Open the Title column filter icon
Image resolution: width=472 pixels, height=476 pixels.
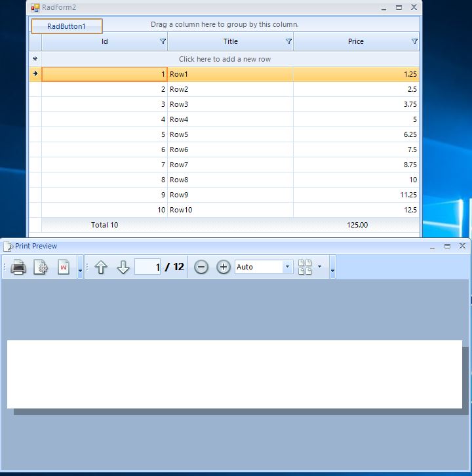(289, 41)
